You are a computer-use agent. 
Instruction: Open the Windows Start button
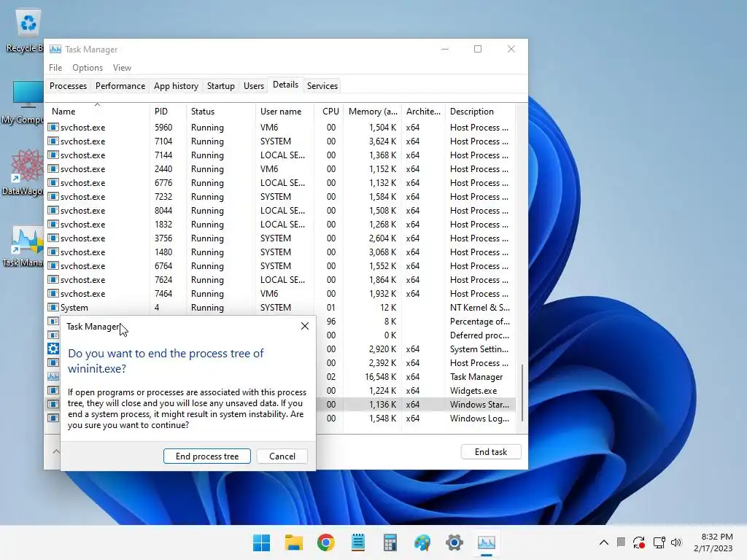(261, 542)
